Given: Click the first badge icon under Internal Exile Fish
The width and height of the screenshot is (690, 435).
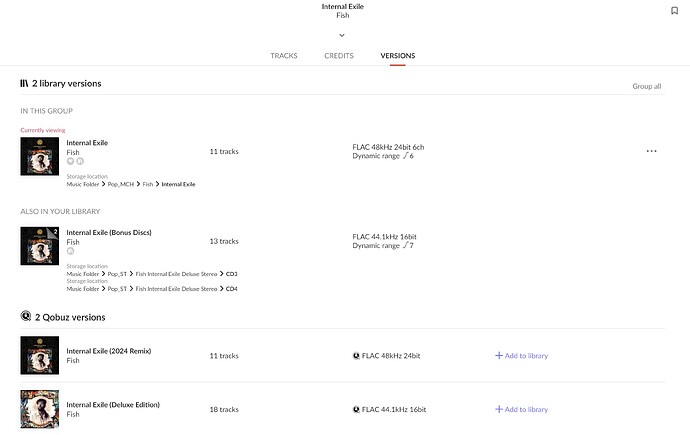Looking at the screenshot, I should tap(70, 161).
